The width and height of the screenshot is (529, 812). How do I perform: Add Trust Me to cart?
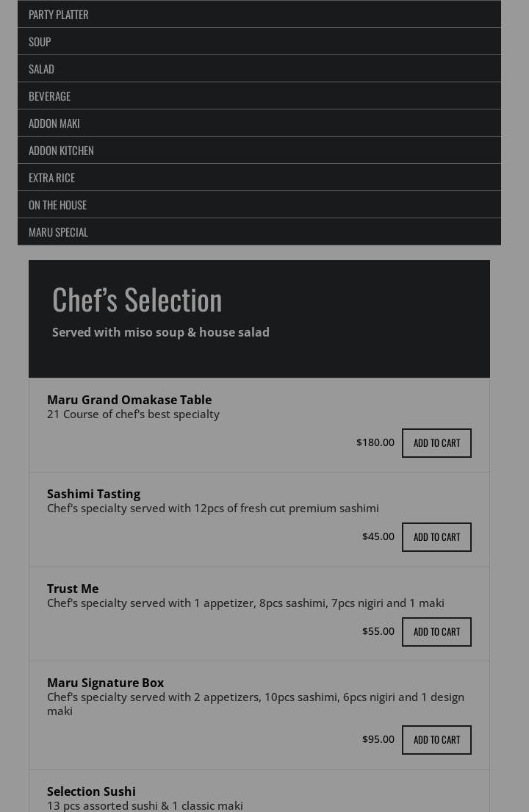tap(436, 632)
